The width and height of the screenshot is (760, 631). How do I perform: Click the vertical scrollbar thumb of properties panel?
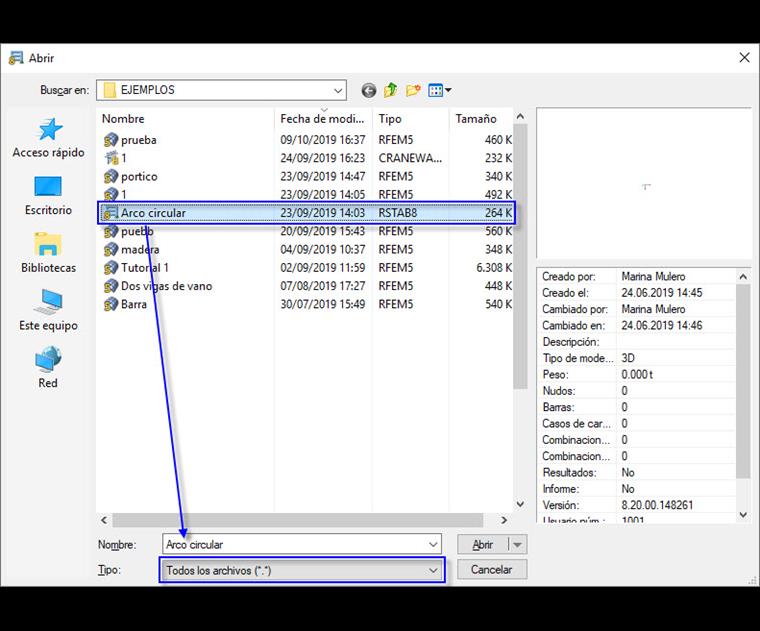743,381
